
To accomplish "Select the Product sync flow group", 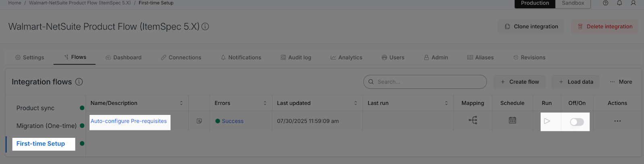I will pyautogui.click(x=35, y=108).
